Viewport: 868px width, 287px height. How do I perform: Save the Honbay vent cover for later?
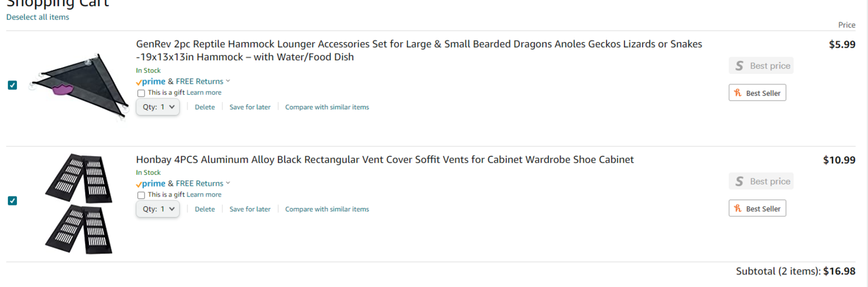250,209
